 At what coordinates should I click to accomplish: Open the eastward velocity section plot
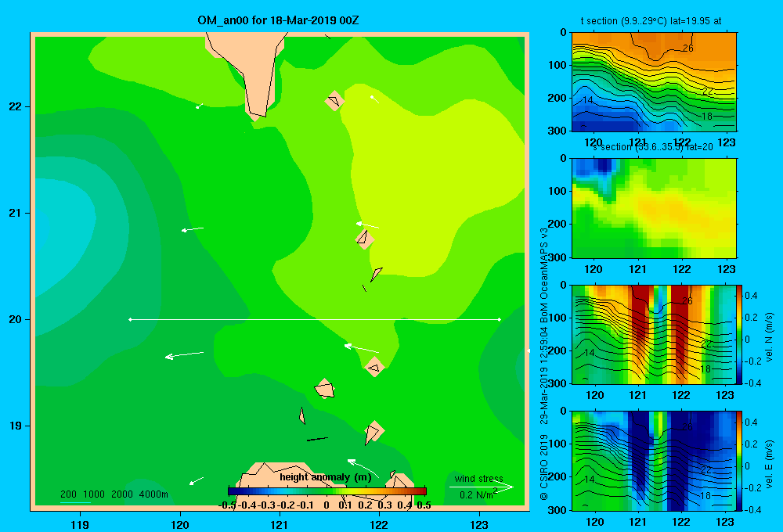pyautogui.click(x=654, y=461)
